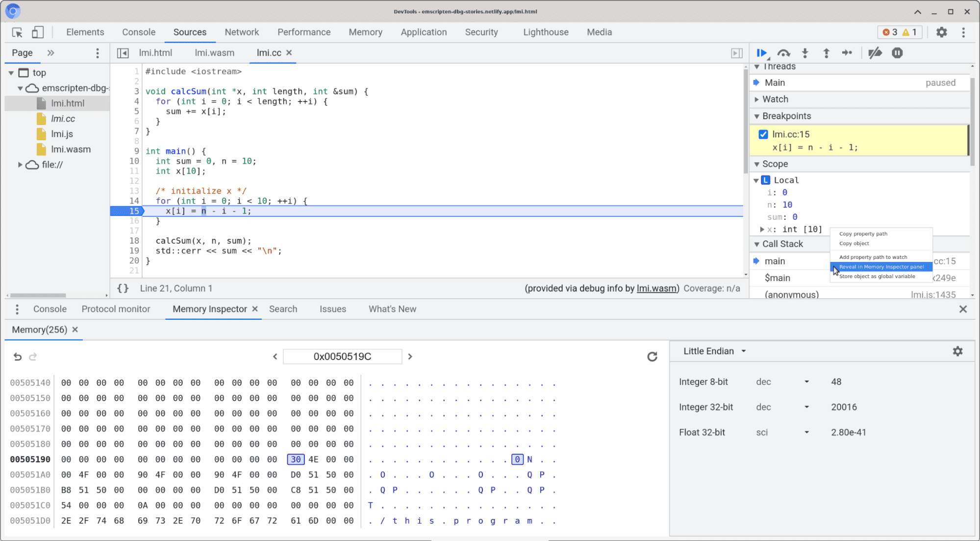Image resolution: width=980 pixels, height=541 pixels.
Task: Click the refresh memory inspector button
Action: pos(651,357)
